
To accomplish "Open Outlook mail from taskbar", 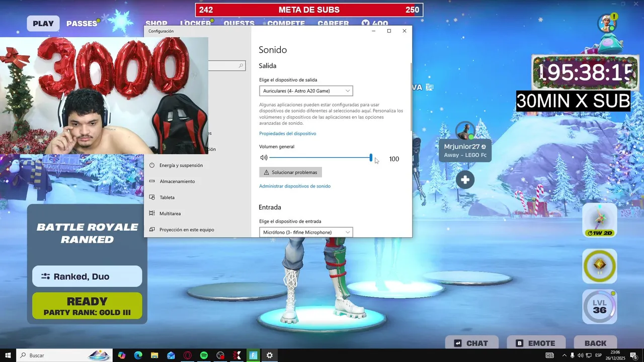I will pos(171,355).
